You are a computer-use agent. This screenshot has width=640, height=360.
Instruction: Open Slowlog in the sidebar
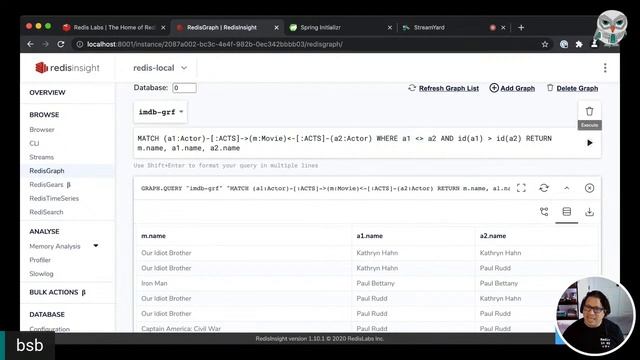coord(41,273)
